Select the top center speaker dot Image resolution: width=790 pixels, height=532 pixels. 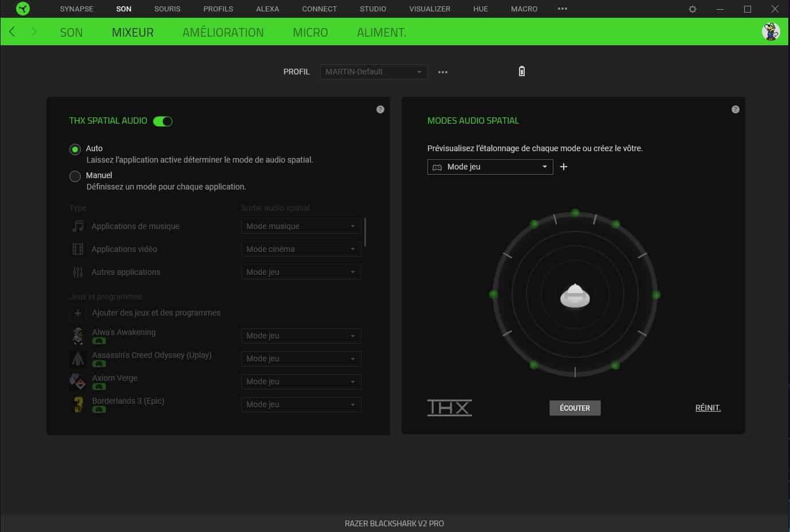point(575,213)
